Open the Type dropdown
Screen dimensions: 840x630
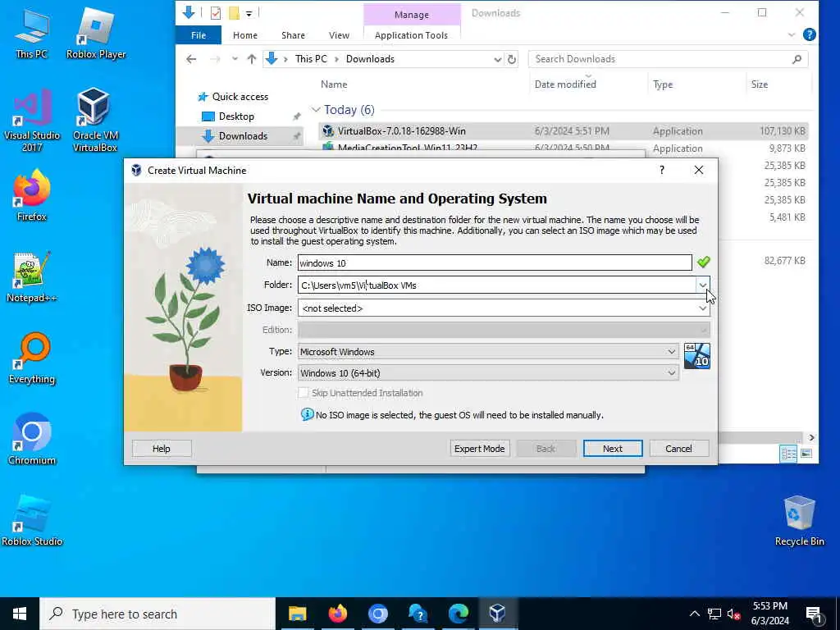click(x=671, y=351)
